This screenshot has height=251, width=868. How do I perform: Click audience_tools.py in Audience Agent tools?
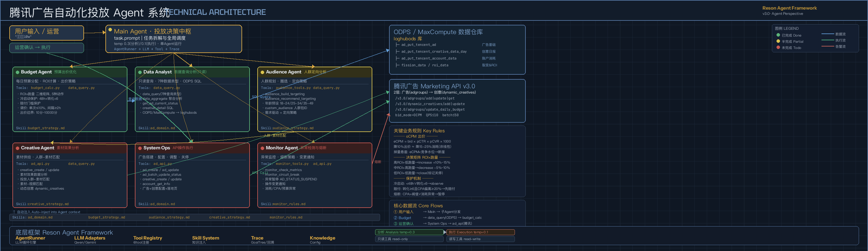click(x=293, y=88)
